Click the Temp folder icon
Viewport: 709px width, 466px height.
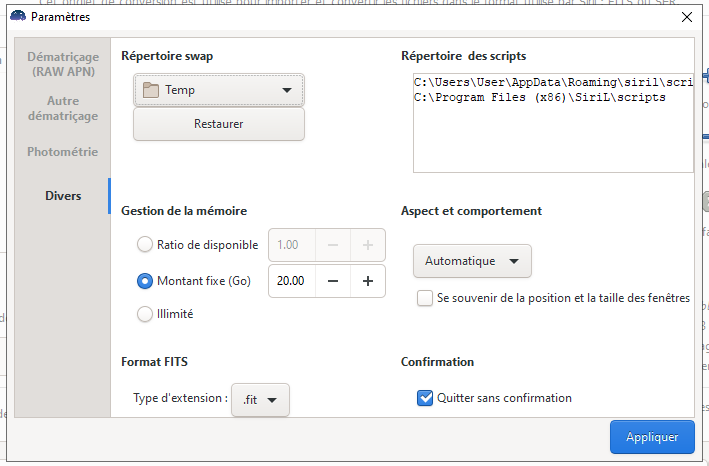tap(151, 90)
